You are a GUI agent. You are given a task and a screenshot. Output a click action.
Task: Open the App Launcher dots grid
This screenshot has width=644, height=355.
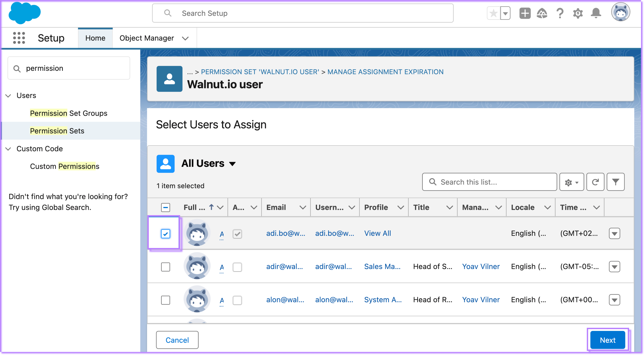pos(19,38)
